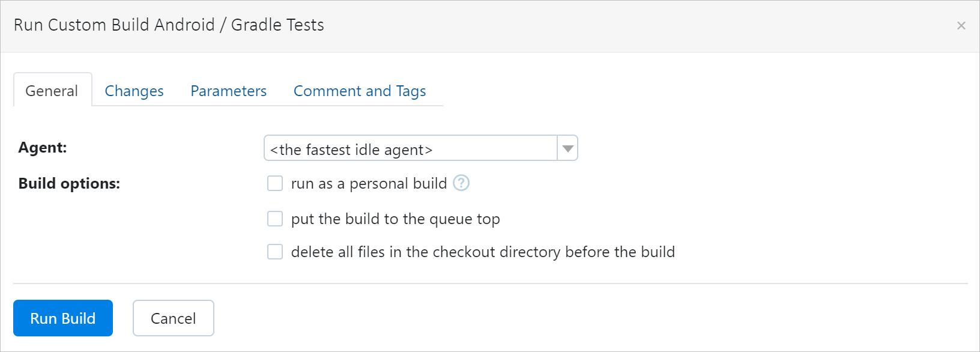Switch to the Changes tab
Viewport: 980px width, 352px height.
point(134,91)
